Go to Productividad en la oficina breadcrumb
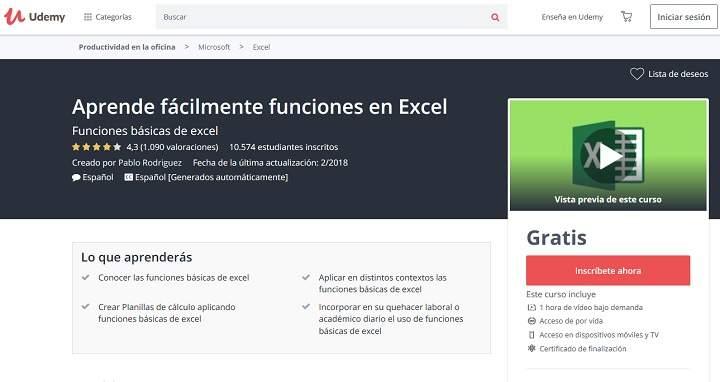This screenshot has width=720, height=382. pos(127,47)
